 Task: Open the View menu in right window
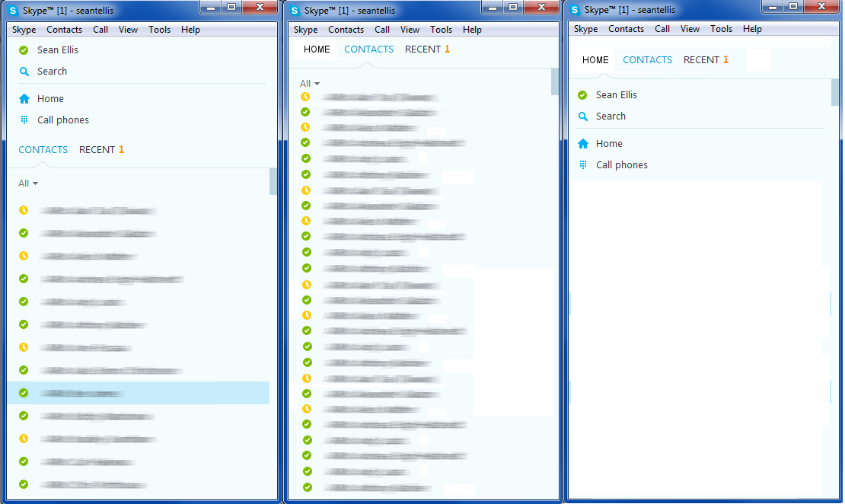[x=690, y=29]
